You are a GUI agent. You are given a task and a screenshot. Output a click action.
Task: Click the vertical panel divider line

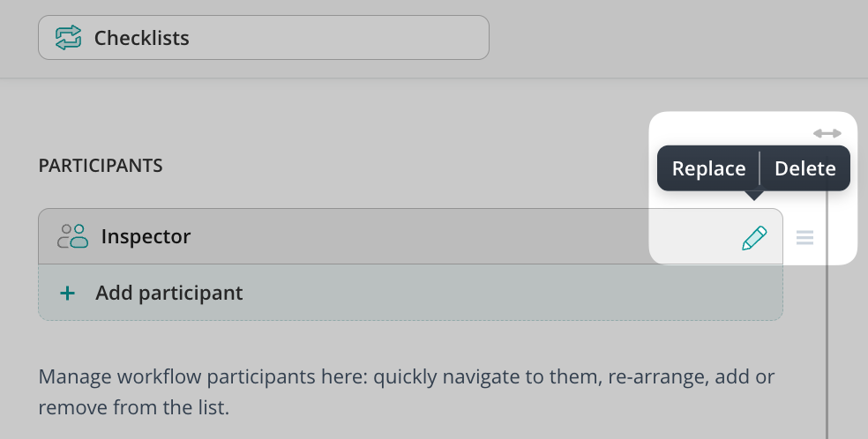tap(827, 353)
